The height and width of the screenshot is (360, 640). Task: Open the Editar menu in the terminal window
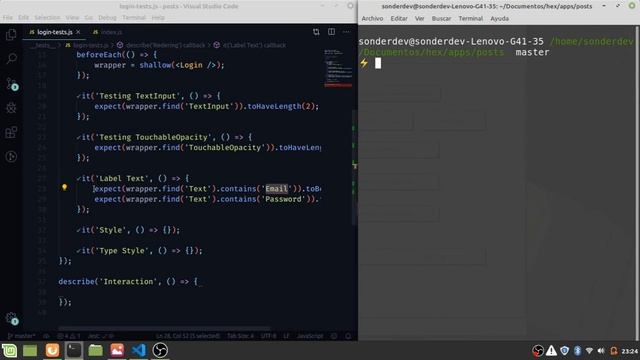pyautogui.click(x=399, y=18)
